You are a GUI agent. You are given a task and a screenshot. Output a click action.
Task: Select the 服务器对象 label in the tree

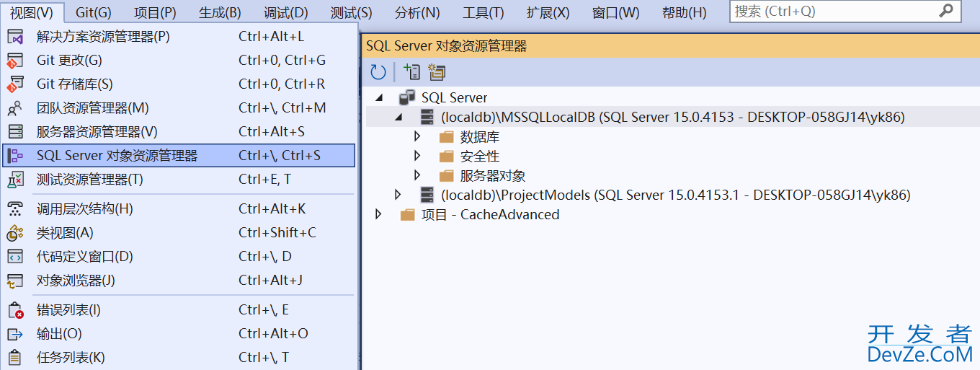tap(493, 176)
